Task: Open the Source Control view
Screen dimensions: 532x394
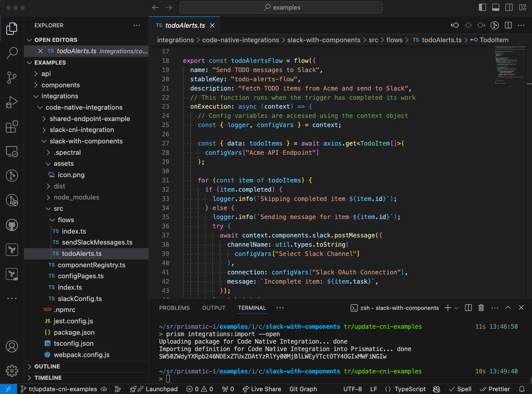Action: click(12, 77)
